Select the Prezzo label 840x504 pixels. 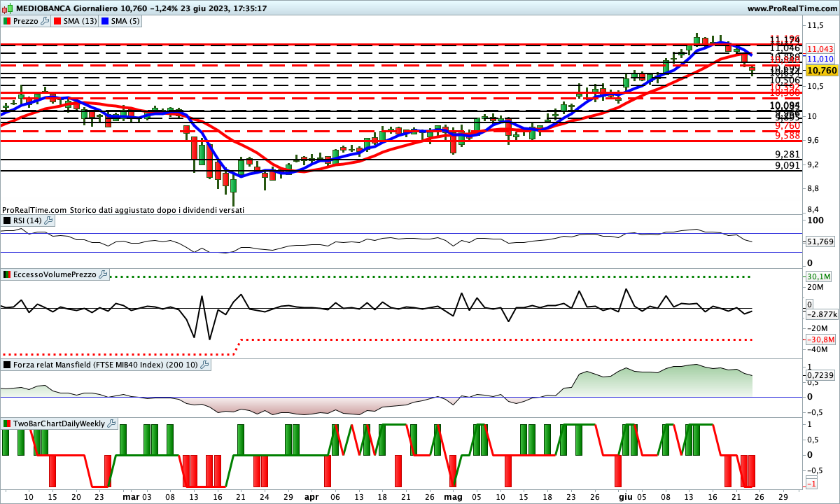pos(26,21)
